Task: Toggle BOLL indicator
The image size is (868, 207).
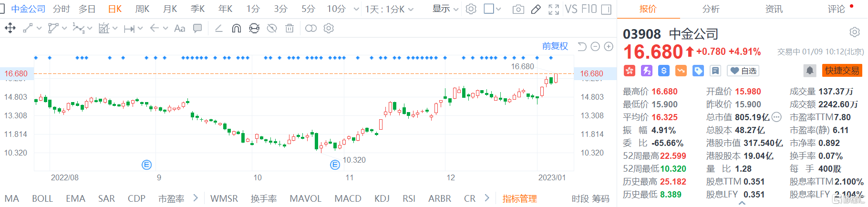Action: [x=42, y=198]
